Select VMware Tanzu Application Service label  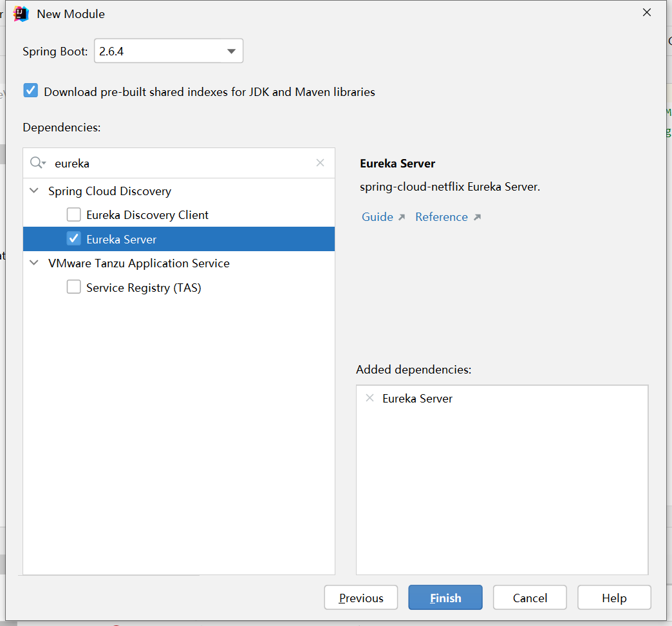click(139, 263)
